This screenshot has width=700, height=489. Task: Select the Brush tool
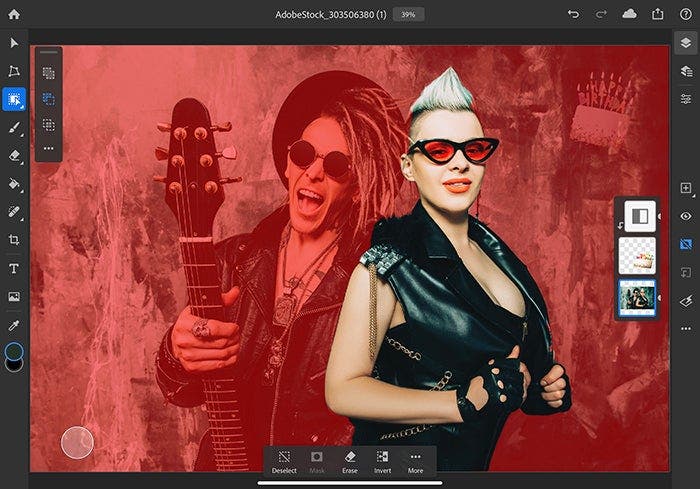(14, 127)
